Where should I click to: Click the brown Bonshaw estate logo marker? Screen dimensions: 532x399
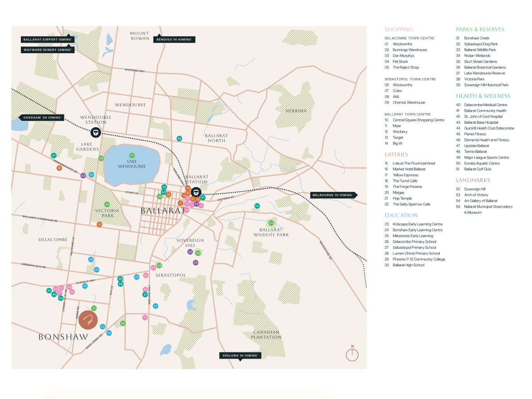pos(89,321)
